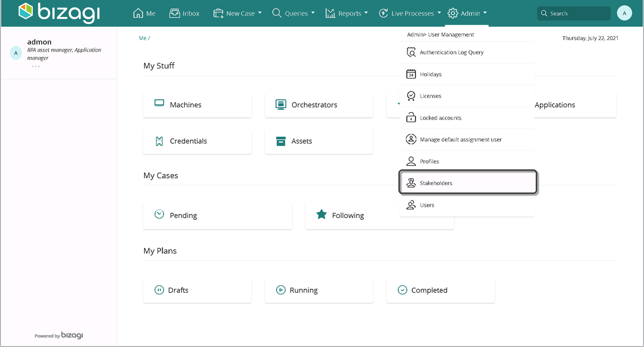Collapse the Admin dropdown arrow

coord(485,14)
